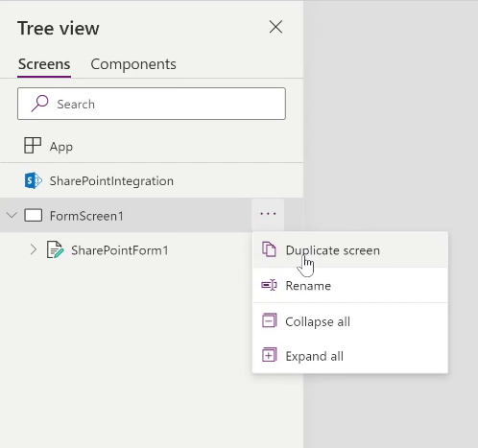Expand the SharePointForm1 node
The width and height of the screenshot is (478, 448).
(34, 249)
